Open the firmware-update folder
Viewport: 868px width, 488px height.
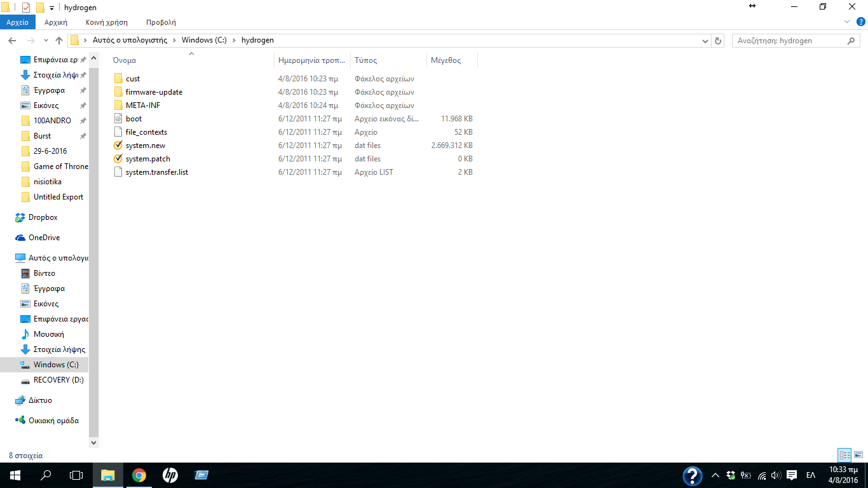pos(154,92)
